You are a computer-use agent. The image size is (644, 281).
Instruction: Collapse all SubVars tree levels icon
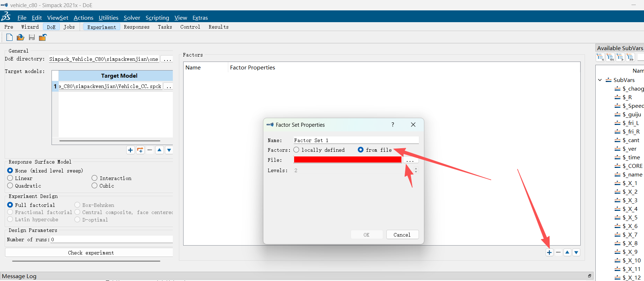pos(610,57)
